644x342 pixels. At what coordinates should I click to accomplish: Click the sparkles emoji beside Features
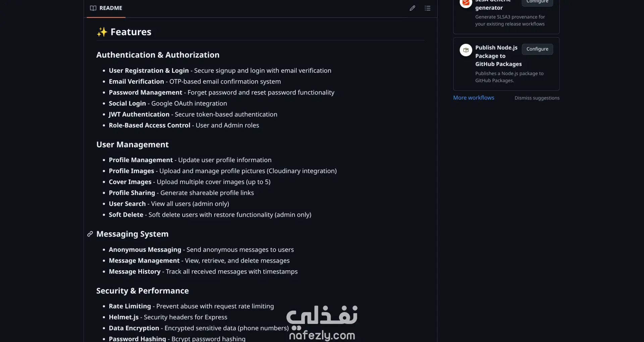[102, 32]
